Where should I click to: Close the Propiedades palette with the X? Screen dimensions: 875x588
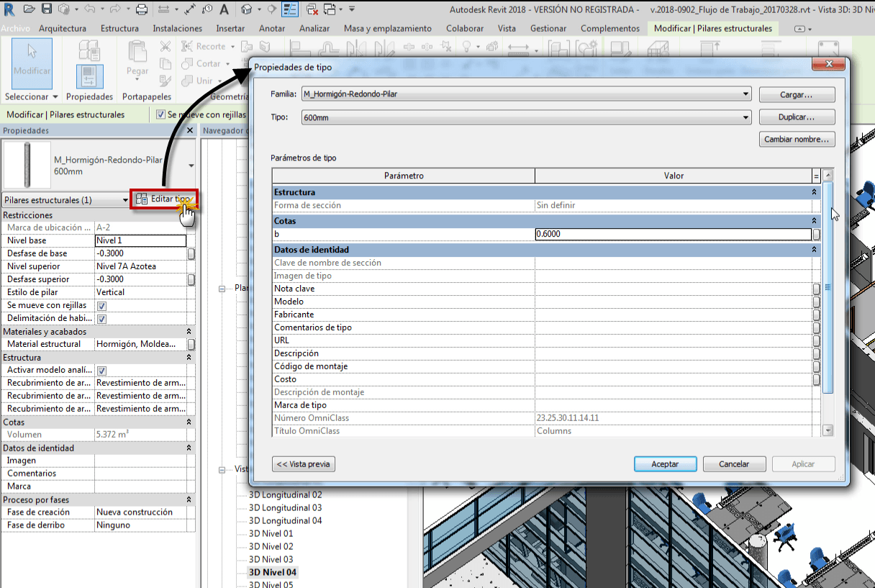[190, 131]
